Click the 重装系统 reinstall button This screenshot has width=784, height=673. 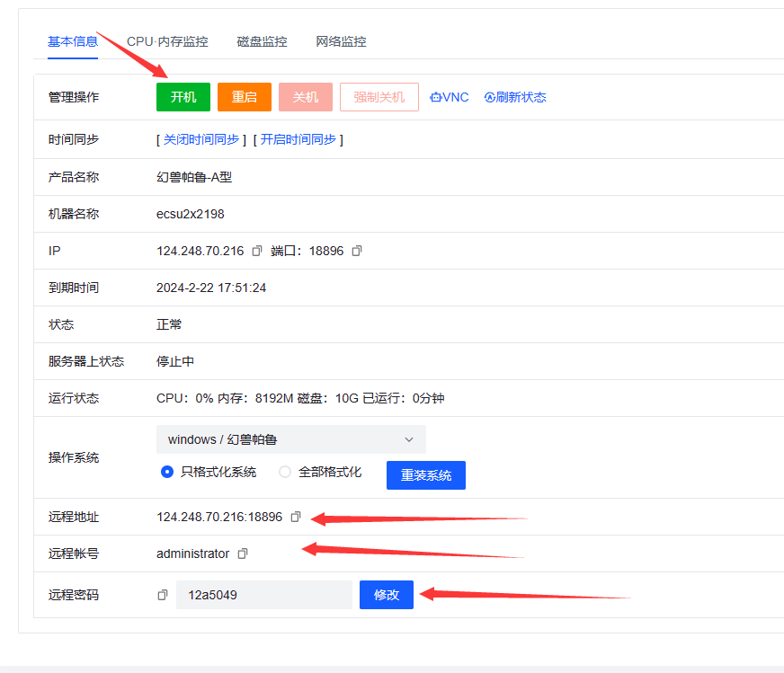click(x=425, y=475)
